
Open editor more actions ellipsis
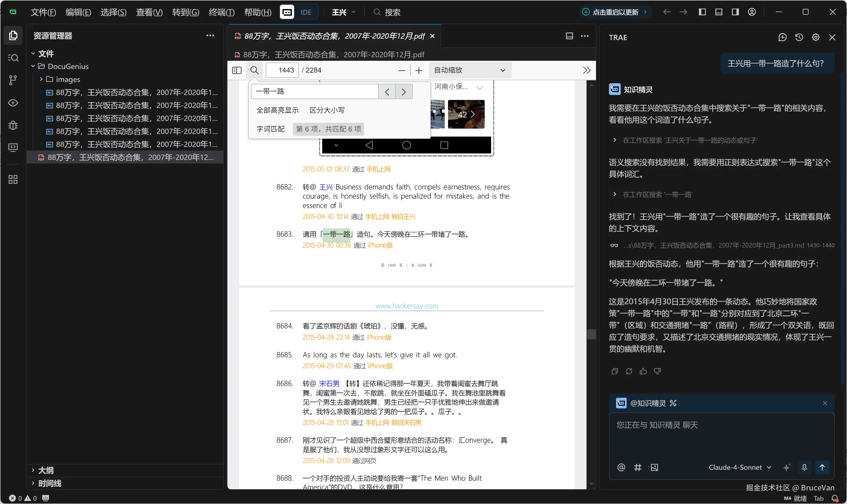click(x=585, y=36)
